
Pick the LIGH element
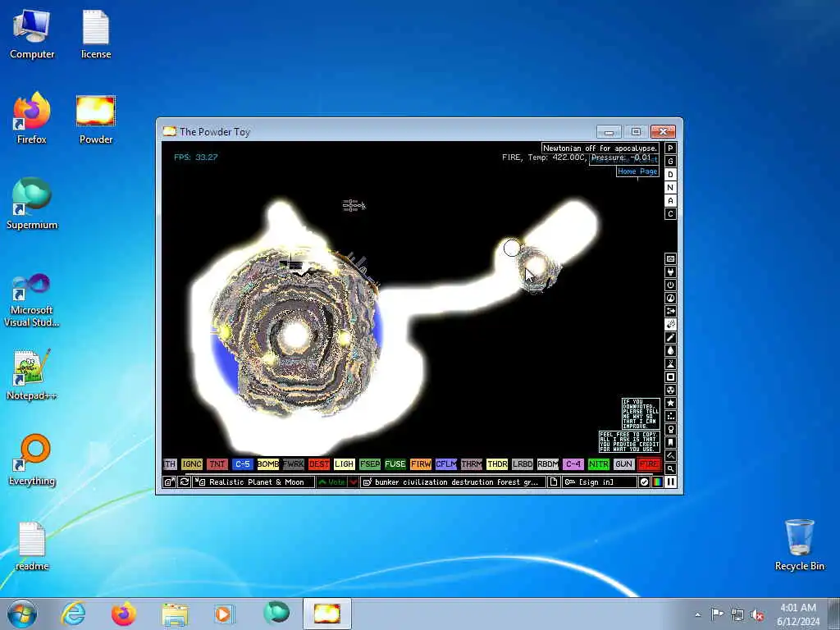point(345,464)
